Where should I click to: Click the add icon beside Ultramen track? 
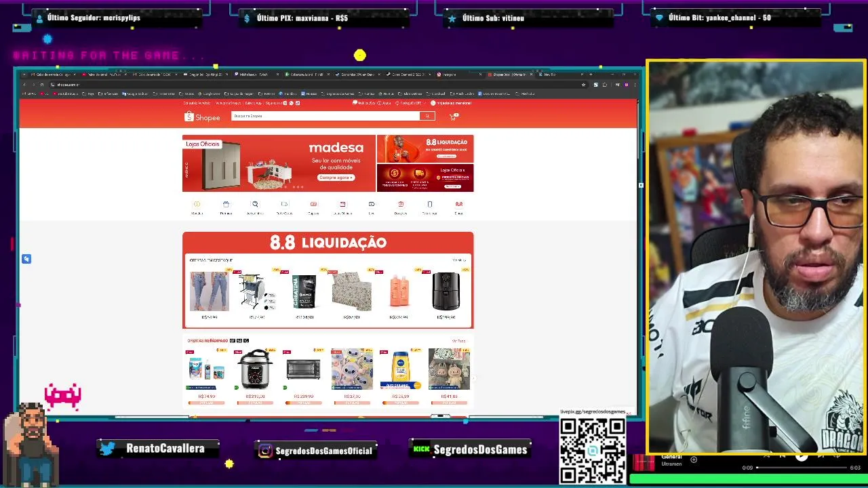694,460
